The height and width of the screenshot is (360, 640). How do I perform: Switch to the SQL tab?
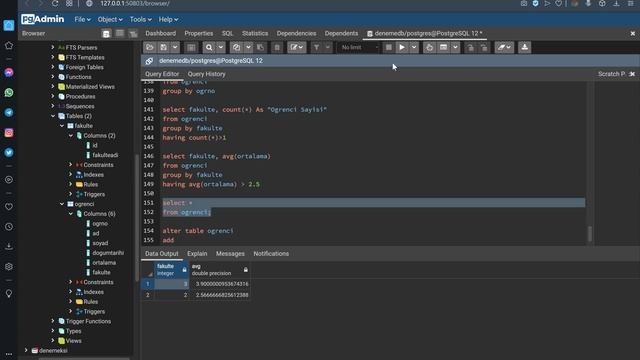227,33
